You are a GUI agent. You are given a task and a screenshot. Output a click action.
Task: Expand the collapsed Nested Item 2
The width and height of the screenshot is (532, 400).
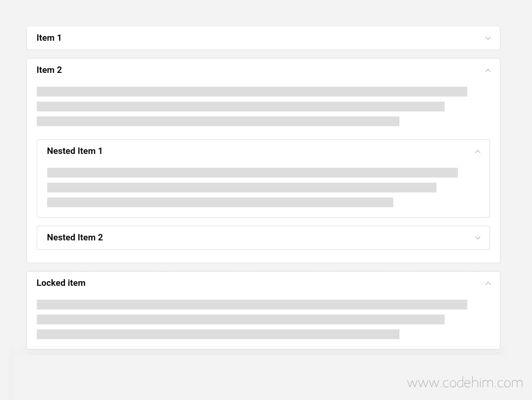pos(264,238)
